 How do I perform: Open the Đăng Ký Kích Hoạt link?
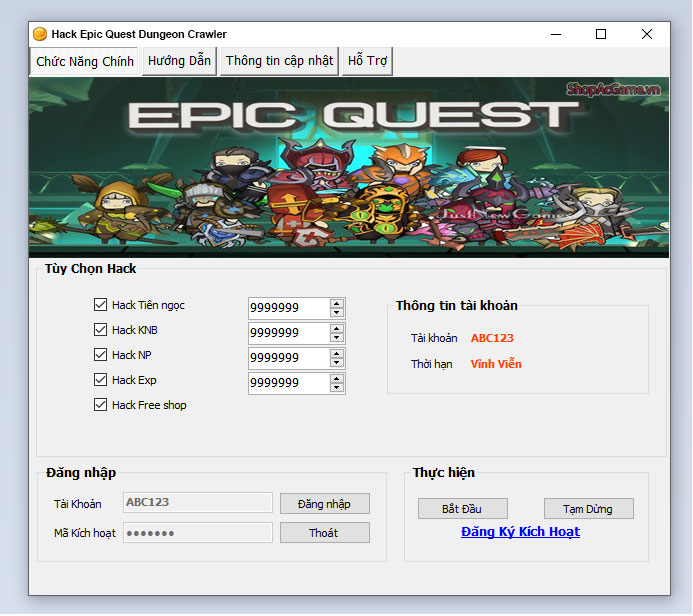pyautogui.click(x=520, y=532)
